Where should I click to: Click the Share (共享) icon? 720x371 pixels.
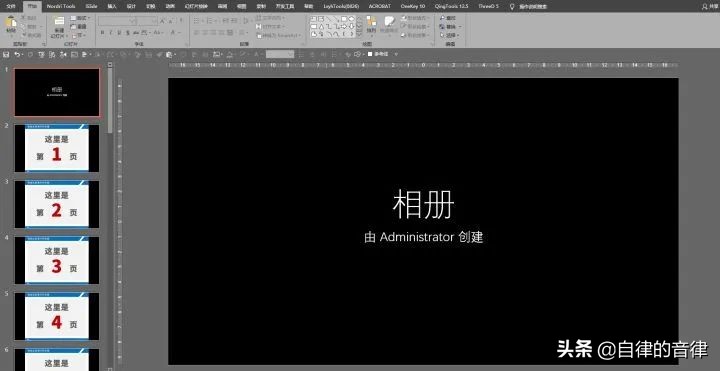tap(710, 6)
